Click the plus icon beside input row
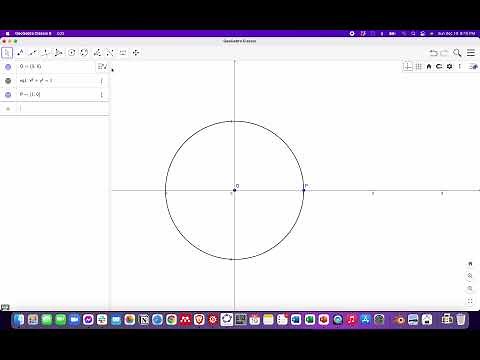This screenshot has width=480, height=360. pyautogui.click(x=8, y=109)
